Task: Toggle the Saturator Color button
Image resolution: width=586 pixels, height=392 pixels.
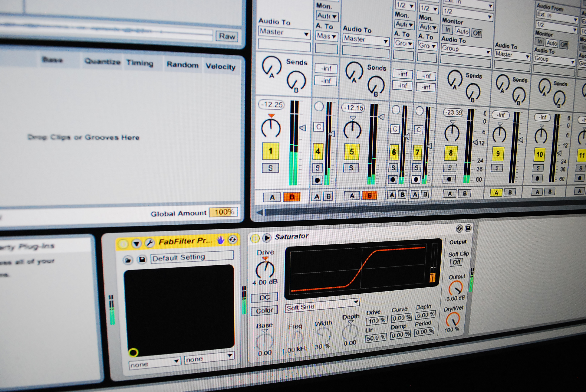Action: [x=264, y=311]
